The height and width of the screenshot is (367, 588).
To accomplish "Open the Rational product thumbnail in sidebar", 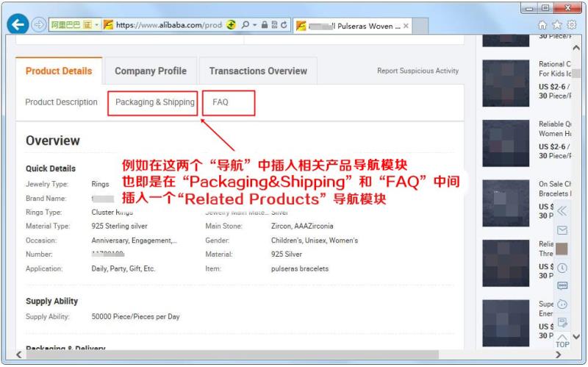I will (x=506, y=83).
